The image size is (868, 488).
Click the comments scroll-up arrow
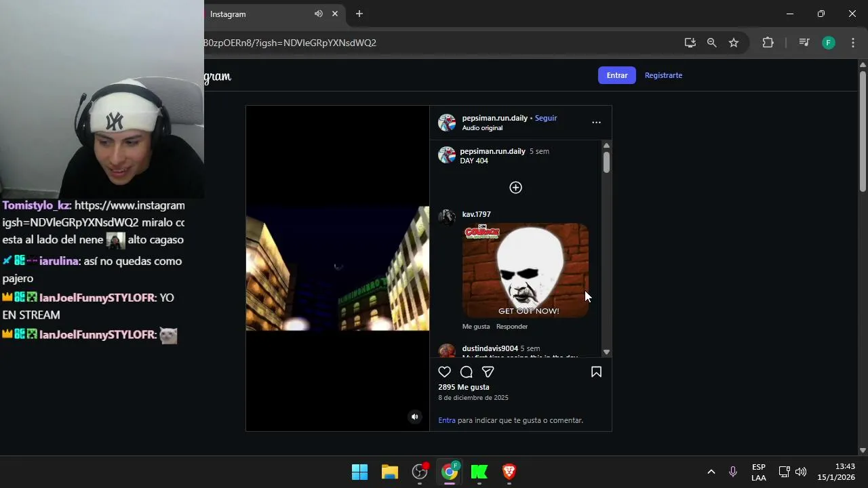pos(606,146)
